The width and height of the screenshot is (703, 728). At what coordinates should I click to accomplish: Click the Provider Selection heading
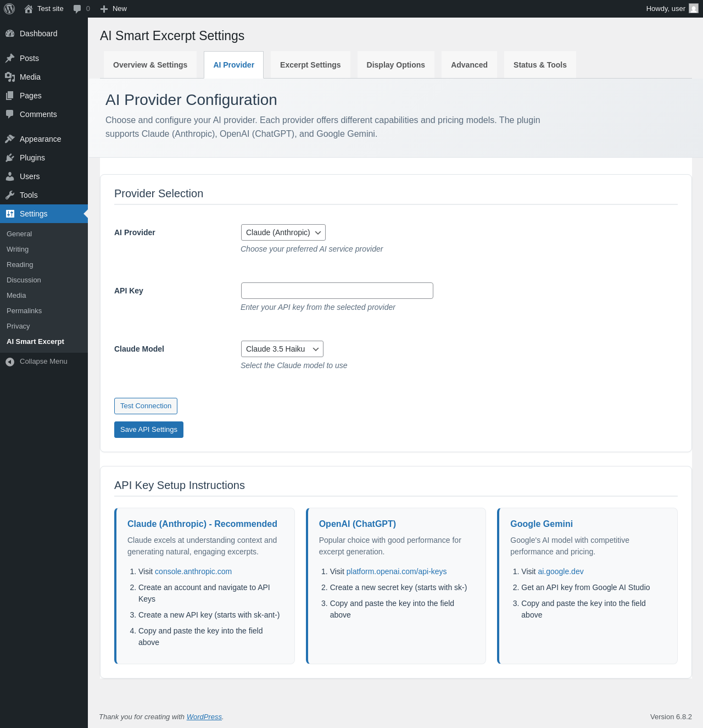pyautogui.click(x=159, y=193)
